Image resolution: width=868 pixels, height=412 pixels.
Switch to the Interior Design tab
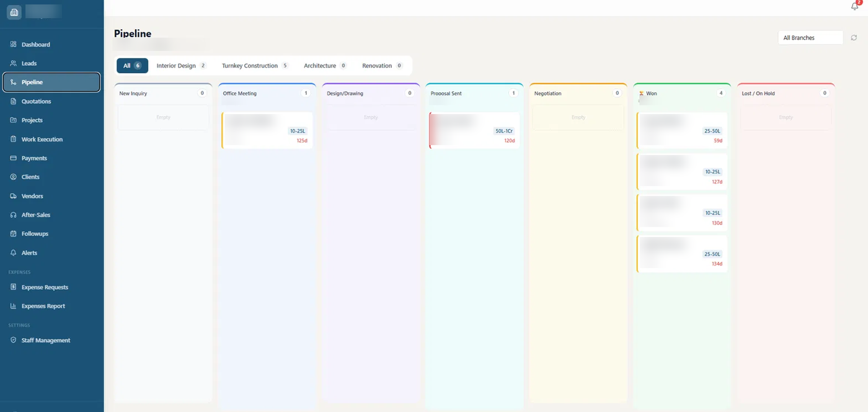(x=181, y=66)
